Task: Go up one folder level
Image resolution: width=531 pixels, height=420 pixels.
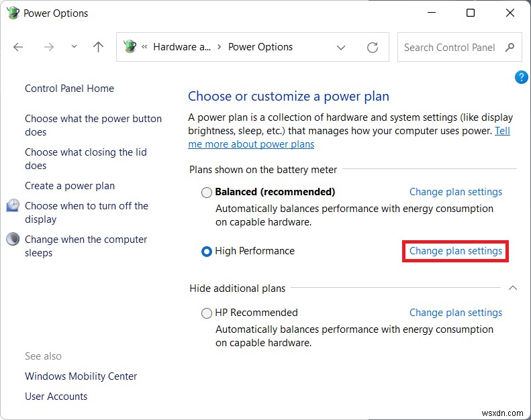Action: [98, 47]
